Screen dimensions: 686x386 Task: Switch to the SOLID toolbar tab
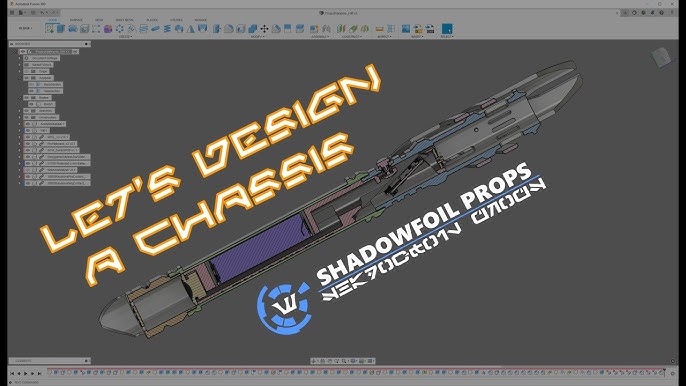[x=52, y=20]
